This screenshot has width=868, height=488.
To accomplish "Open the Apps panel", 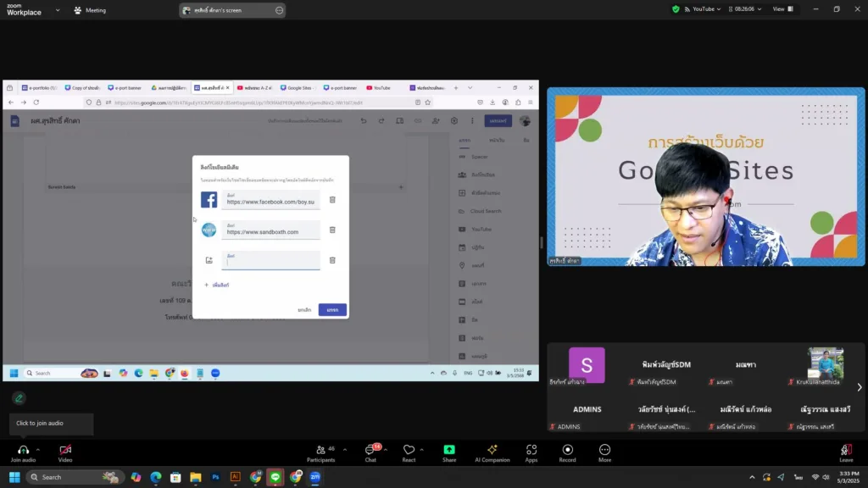I will (531, 450).
